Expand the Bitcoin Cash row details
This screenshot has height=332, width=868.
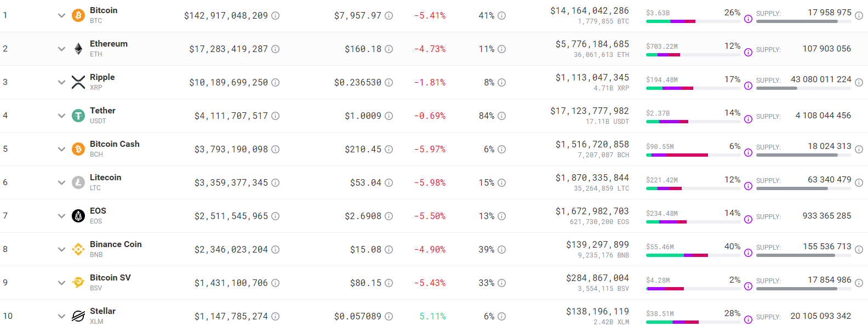(61, 149)
